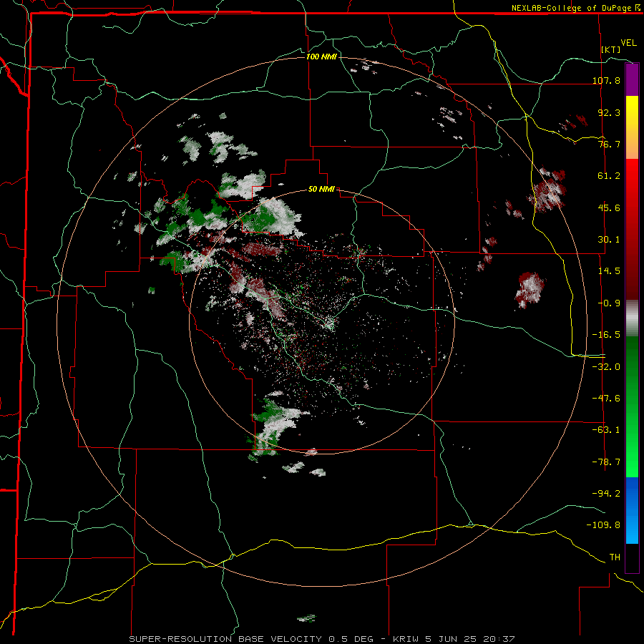Click the 92.3 velocity scale value

609,112
